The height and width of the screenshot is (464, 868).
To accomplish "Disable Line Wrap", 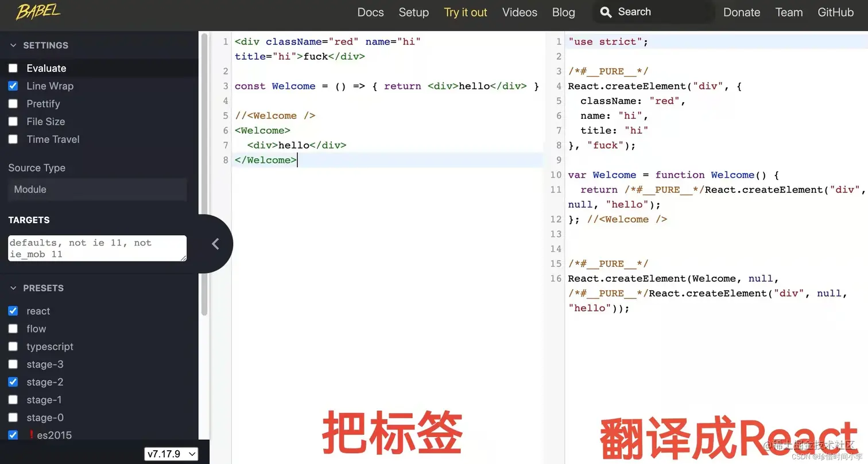I will coord(13,86).
